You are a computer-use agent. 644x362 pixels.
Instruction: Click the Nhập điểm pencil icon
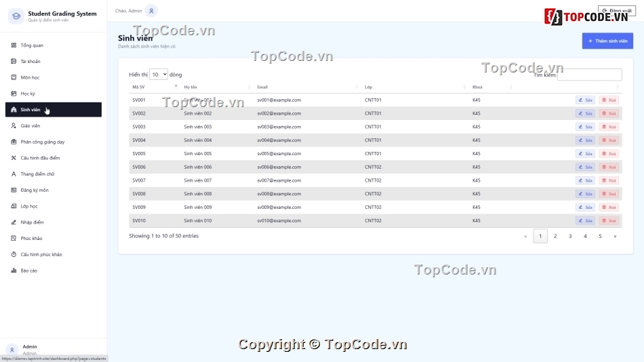pyautogui.click(x=14, y=222)
